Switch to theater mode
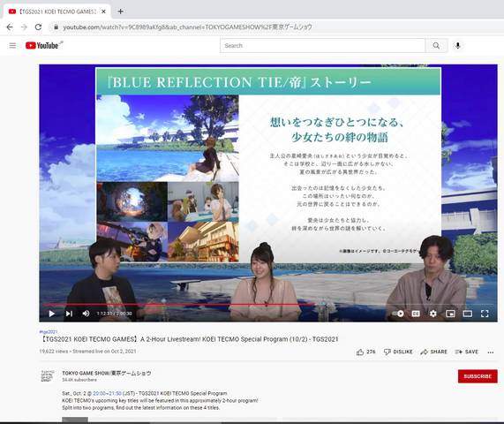504x424 pixels. click(x=467, y=314)
